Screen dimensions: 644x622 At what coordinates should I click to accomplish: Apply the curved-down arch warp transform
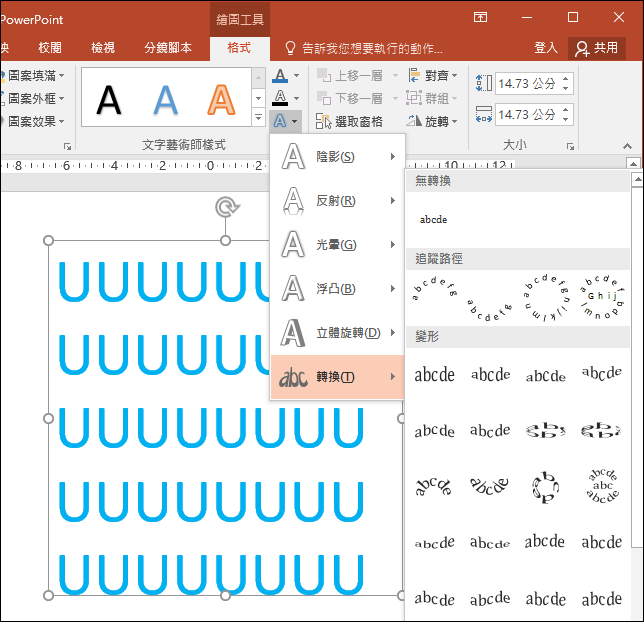[x=489, y=486]
